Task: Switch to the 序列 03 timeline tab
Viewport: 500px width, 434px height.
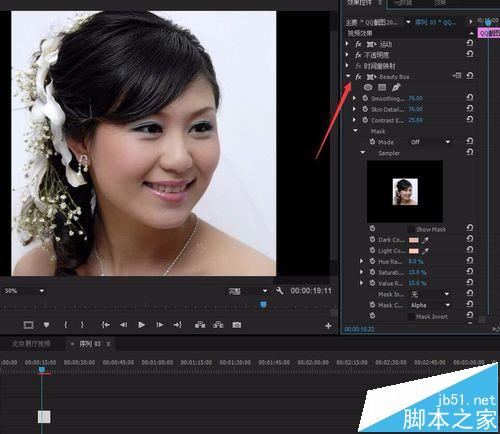Action: point(90,344)
